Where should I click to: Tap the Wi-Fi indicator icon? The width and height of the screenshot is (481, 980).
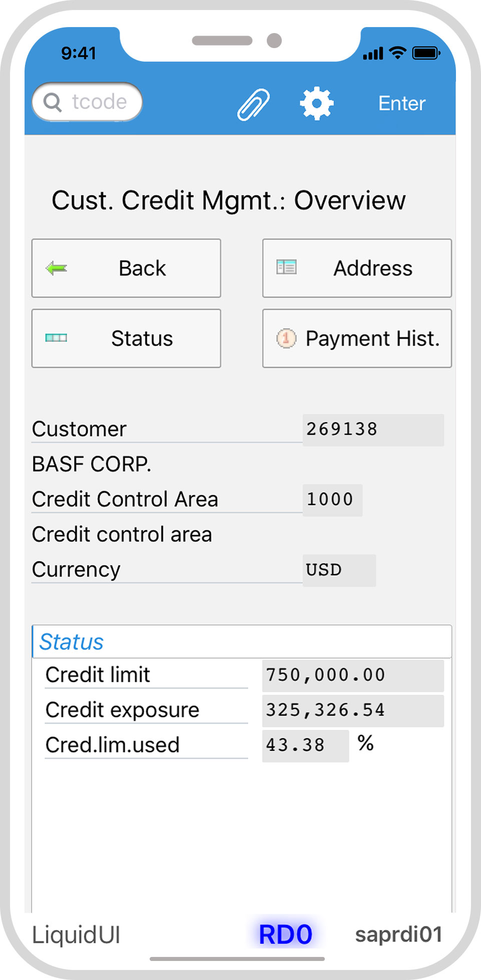coord(398,53)
